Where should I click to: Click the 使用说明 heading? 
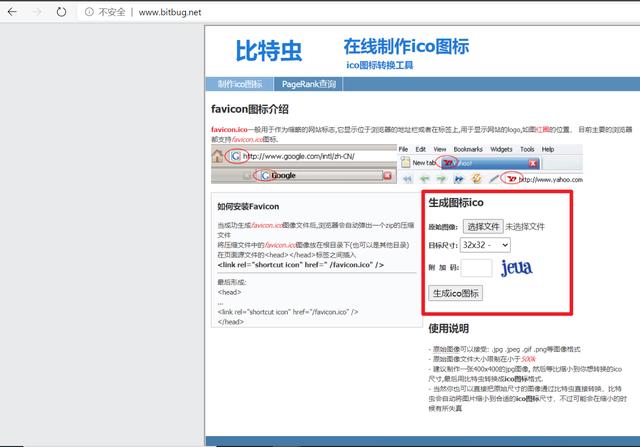449,329
